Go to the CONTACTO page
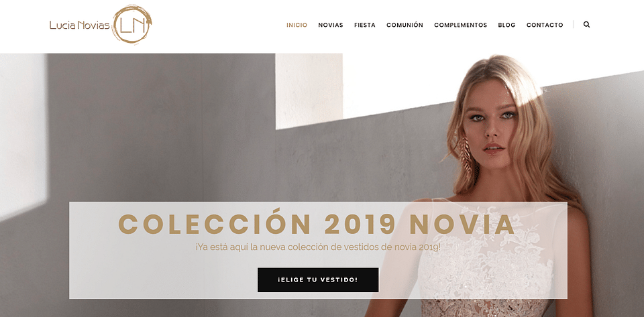This screenshot has width=644, height=317. 545,25
